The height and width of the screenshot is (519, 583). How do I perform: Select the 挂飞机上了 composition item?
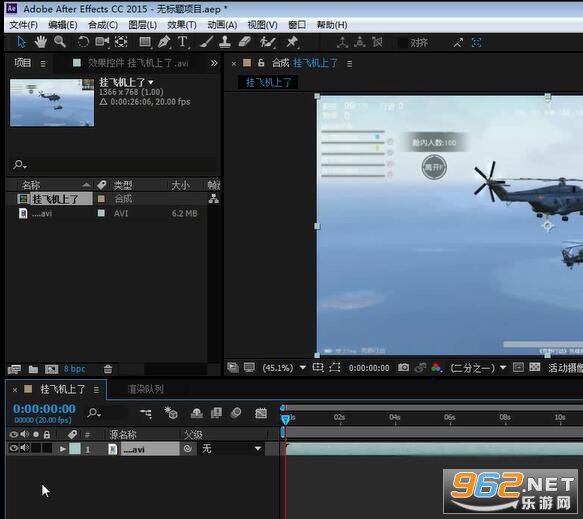pos(56,199)
